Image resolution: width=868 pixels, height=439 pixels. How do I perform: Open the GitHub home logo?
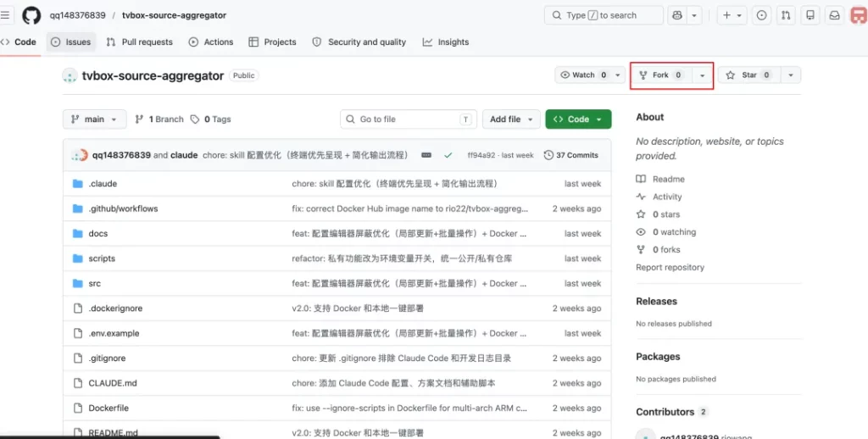31,15
